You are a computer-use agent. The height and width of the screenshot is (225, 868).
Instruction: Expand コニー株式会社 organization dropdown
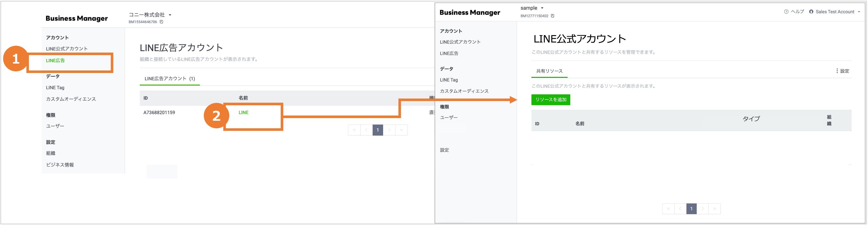[170, 15]
